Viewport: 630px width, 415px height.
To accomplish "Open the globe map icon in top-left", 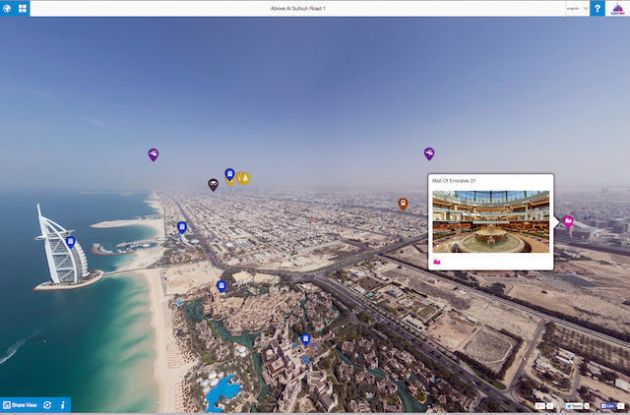I will click(7, 8).
